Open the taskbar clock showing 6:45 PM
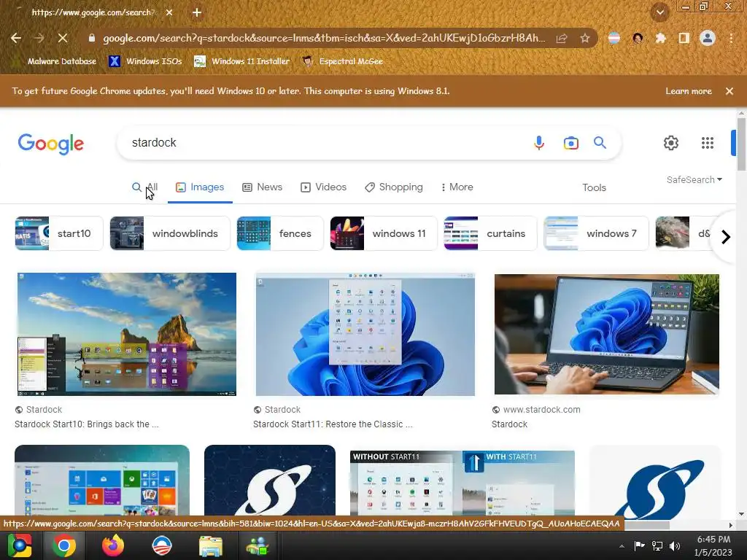Image resolution: width=747 pixels, height=560 pixels. click(713, 546)
